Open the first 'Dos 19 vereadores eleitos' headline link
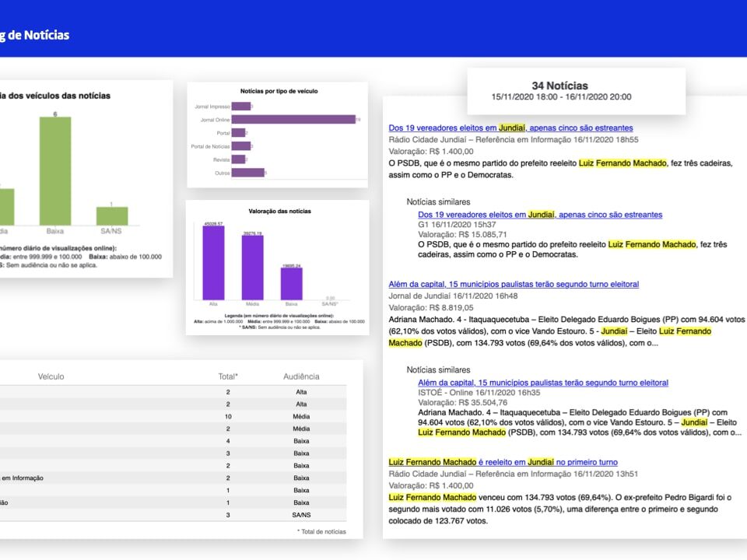This screenshot has width=747, height=560. coord(510,128)
